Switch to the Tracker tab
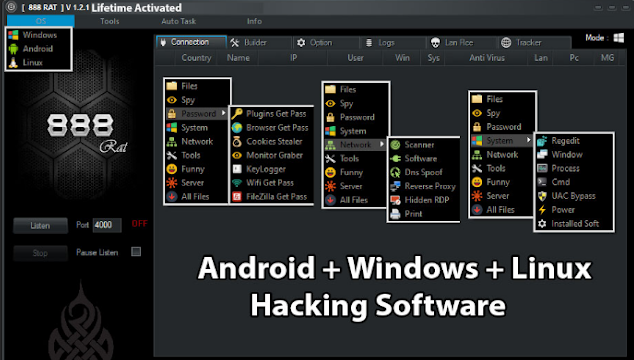Screen dimensions: 634x360 [x=534, y=42]
